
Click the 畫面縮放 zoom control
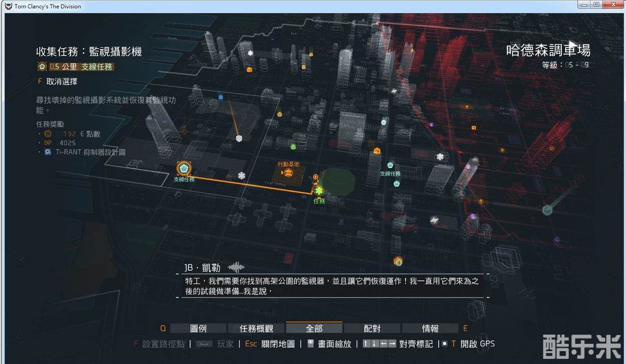click(x=334, y=344)
